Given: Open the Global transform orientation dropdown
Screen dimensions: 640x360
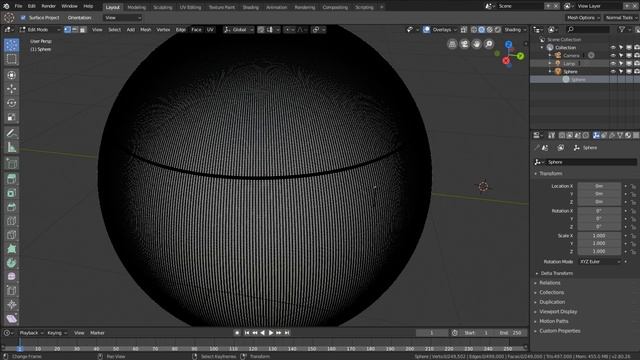Looking at the screenshot, I should click(238, 30).
